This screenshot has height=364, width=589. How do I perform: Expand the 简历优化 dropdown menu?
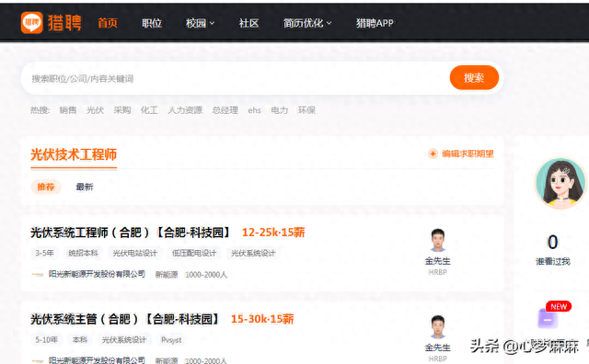click(307, 23)
